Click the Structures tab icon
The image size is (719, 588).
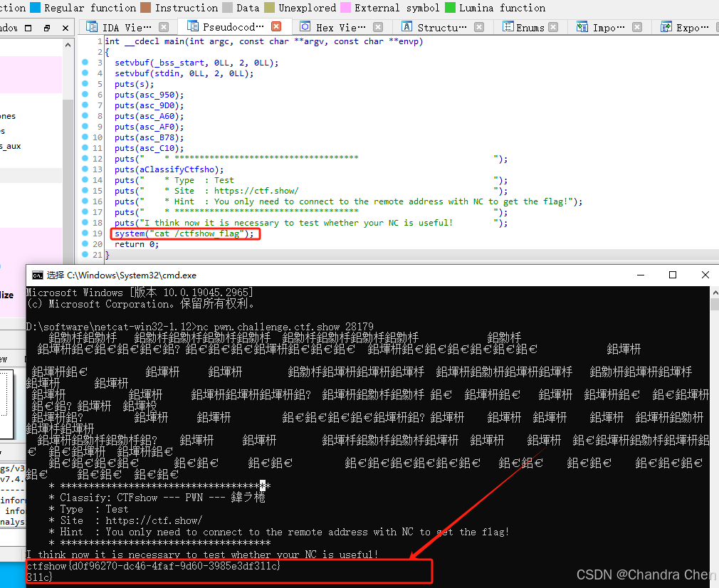point(406,27)
